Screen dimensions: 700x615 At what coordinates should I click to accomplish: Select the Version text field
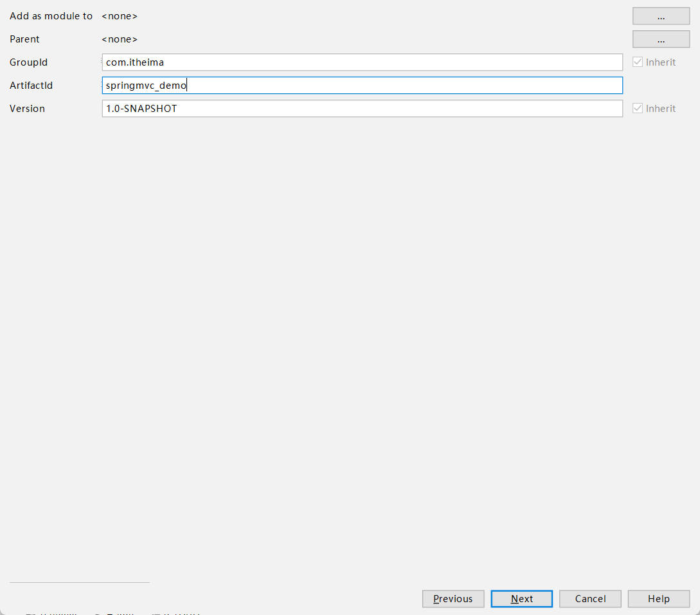[x=362, y=109]
